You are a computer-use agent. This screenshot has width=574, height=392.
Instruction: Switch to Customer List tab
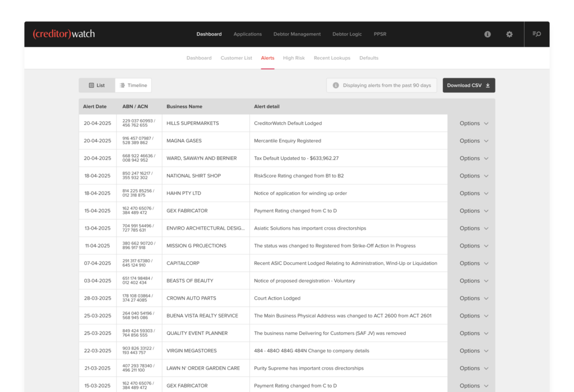[236, 58]
